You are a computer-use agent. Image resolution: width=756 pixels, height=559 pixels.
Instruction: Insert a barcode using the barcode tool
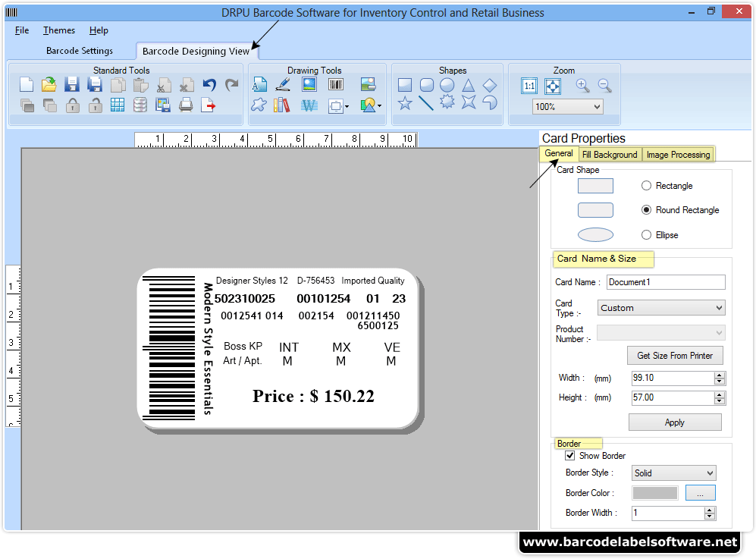(x=336, y=85)
